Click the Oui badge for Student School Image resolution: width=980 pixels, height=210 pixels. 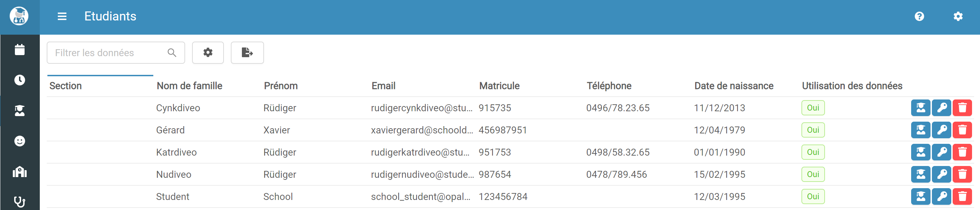(813, 196)
